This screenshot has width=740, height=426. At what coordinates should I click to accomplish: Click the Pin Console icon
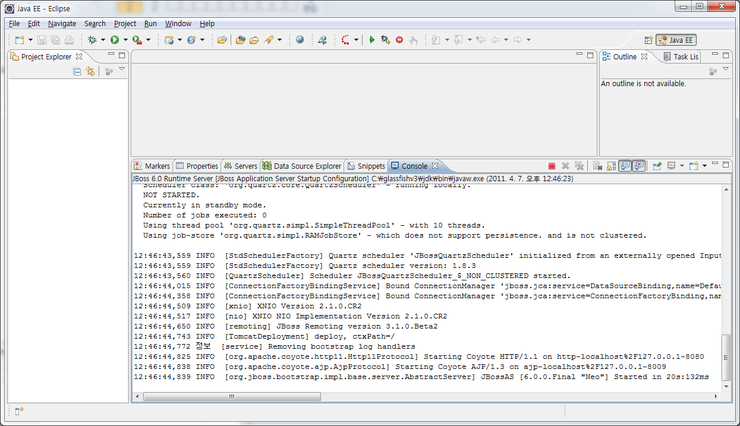click(x=657, y=166)
